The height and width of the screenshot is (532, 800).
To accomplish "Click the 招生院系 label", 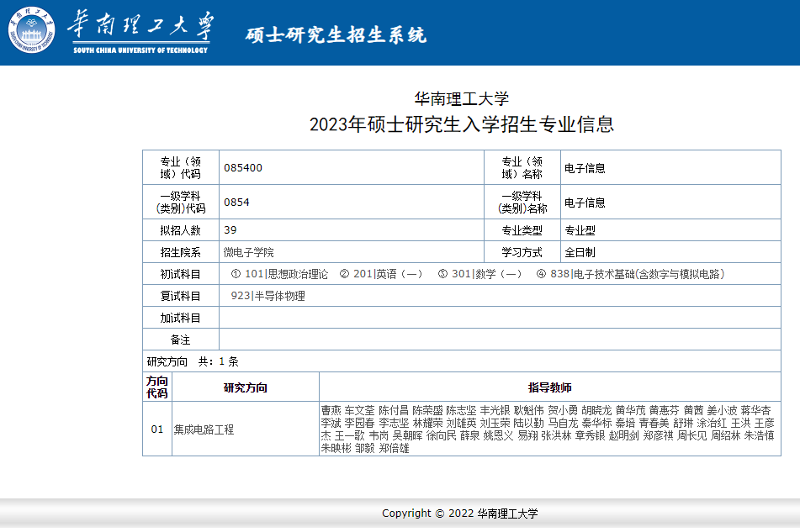I will click(181, 252).
